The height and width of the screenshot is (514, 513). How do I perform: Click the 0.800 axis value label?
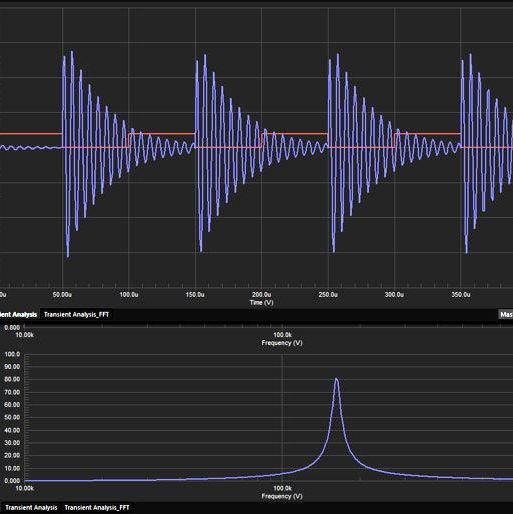click(x=12, y=328)
